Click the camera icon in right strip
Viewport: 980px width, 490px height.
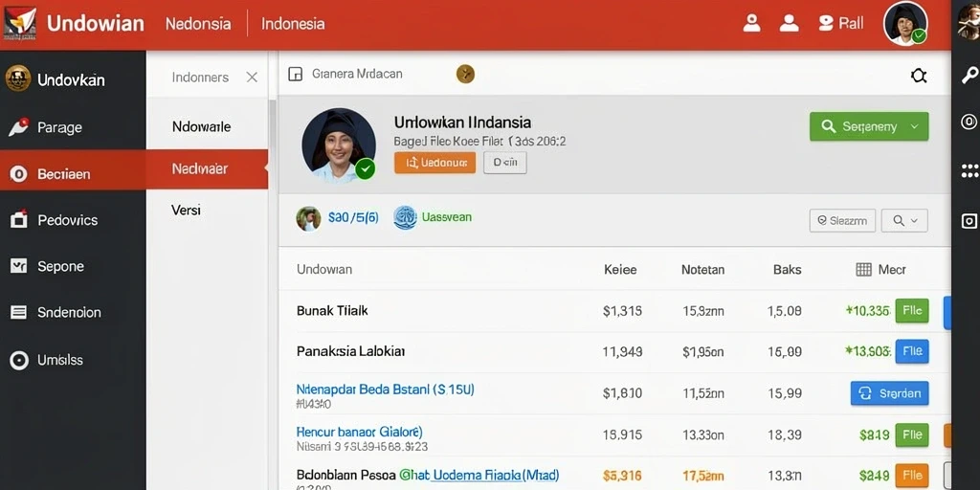pyautogui.click(x=969, y=221)
